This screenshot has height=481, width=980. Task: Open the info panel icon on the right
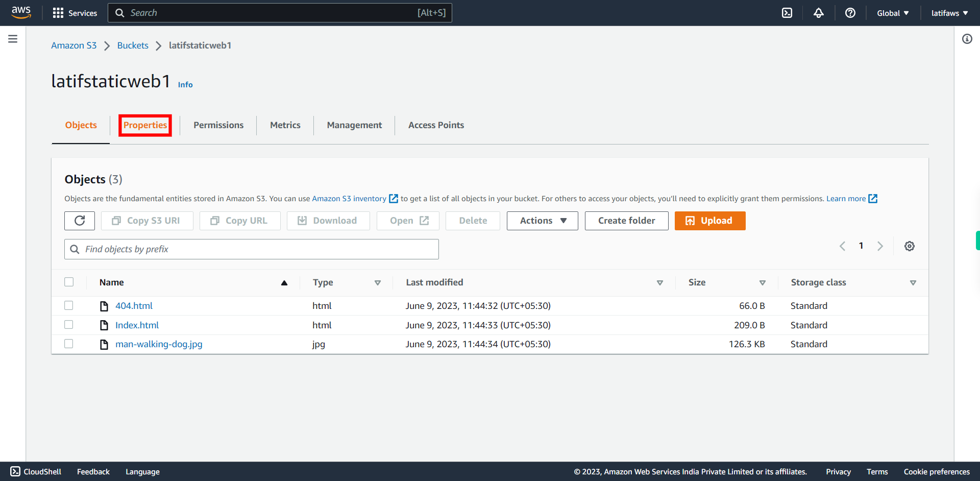(x=967, y=39)
